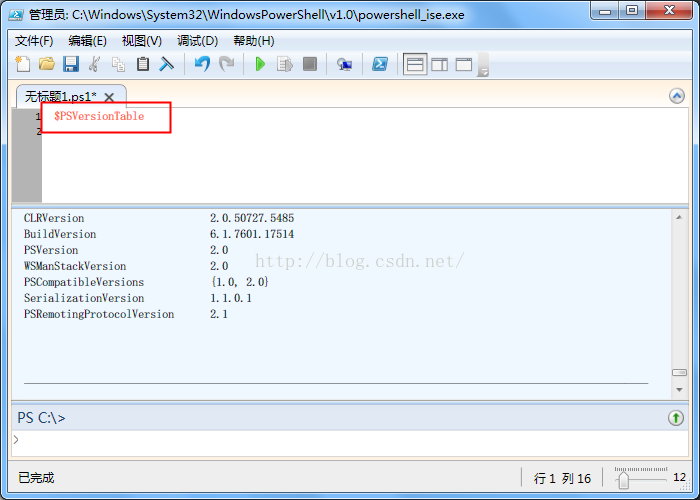Save the script with floppy disk icon
The image size is (700, 500).
pyautogui.click(x=71, y=64)
